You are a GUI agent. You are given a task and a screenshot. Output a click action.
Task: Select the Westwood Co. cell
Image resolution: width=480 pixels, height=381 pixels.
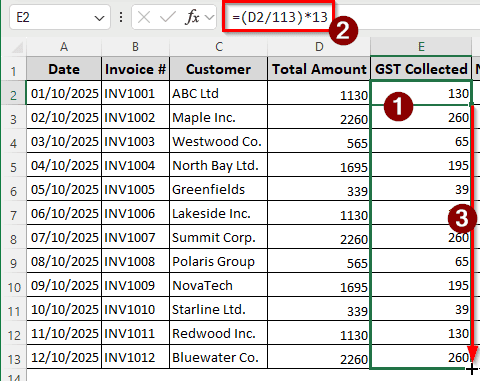click(x=218, y=141)
